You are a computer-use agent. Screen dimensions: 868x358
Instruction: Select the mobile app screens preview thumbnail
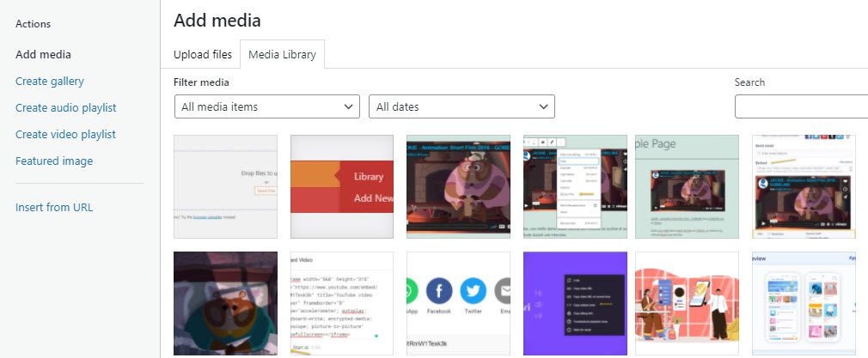[804, 304]
